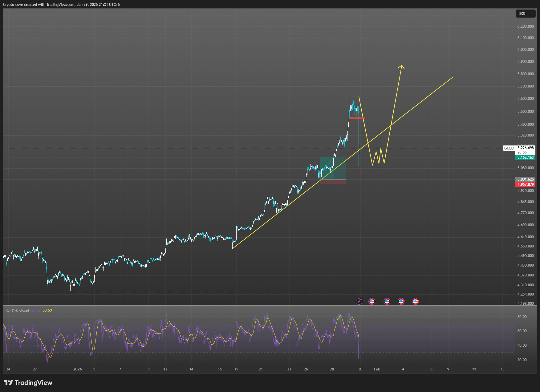Click the Crypto-cove chart attribution header
540x392 pixels.
click(x=61, y=5)
